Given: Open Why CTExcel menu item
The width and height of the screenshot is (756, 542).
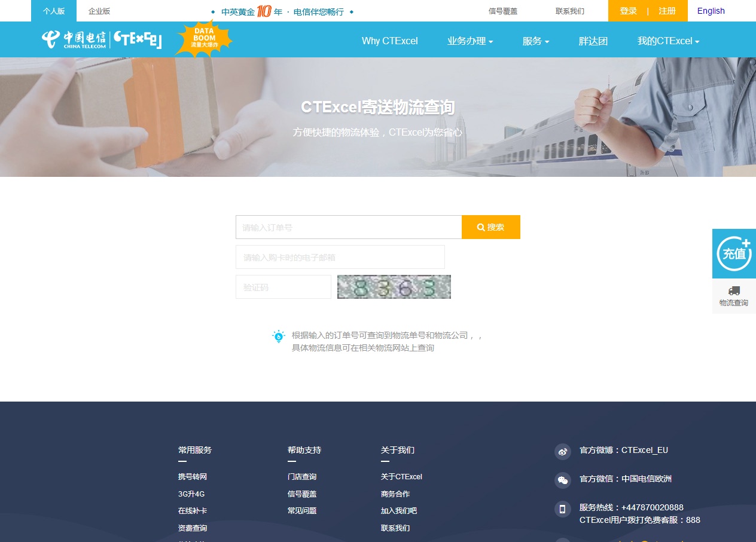Looking at the screenshot, I should (x=390, y=41).
